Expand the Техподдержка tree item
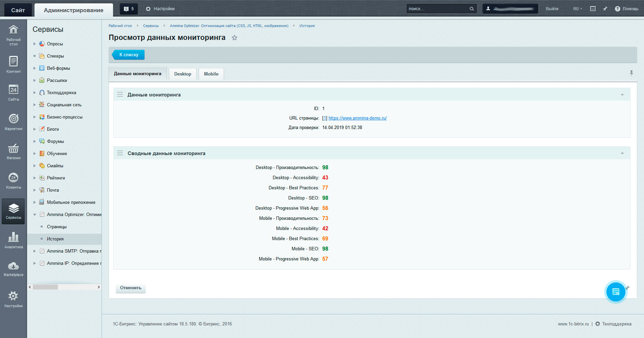This screenshot has width=644, height=338. point(35,93)
